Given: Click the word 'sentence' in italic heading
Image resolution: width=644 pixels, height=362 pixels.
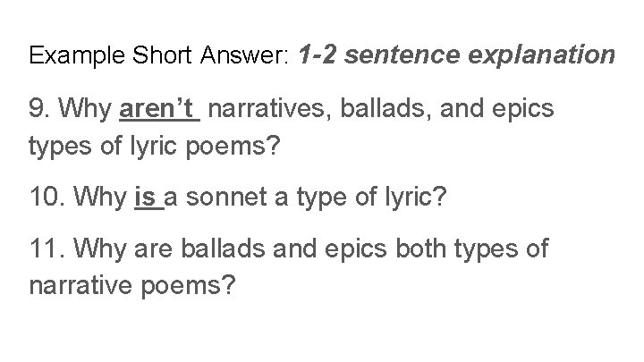Looking at the screenshot, I should (402, 55).
